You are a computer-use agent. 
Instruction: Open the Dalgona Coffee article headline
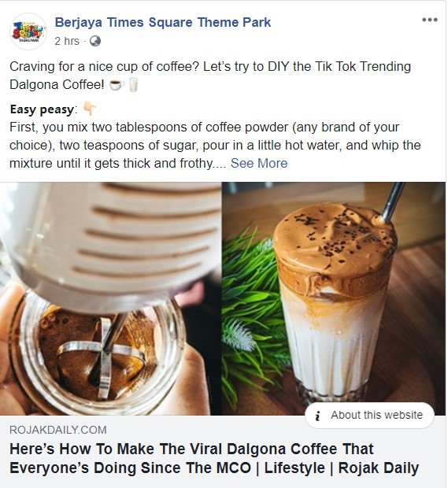tap(214, 458)
